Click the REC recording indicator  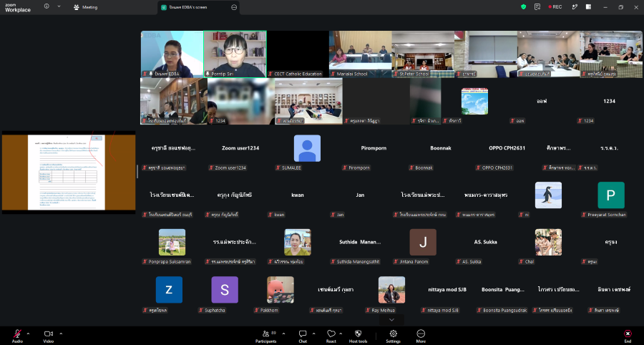[555, 7]
